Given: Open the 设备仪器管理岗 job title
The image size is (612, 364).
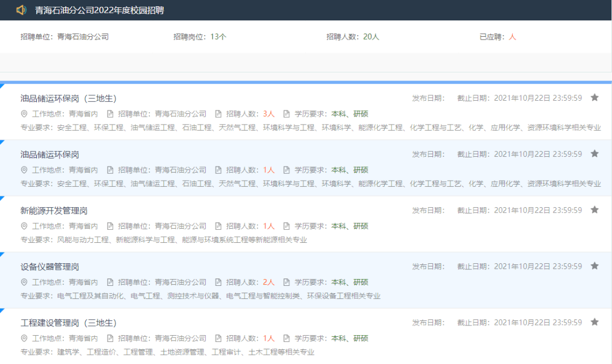Looking at the screenshot, I should (50, 267).
